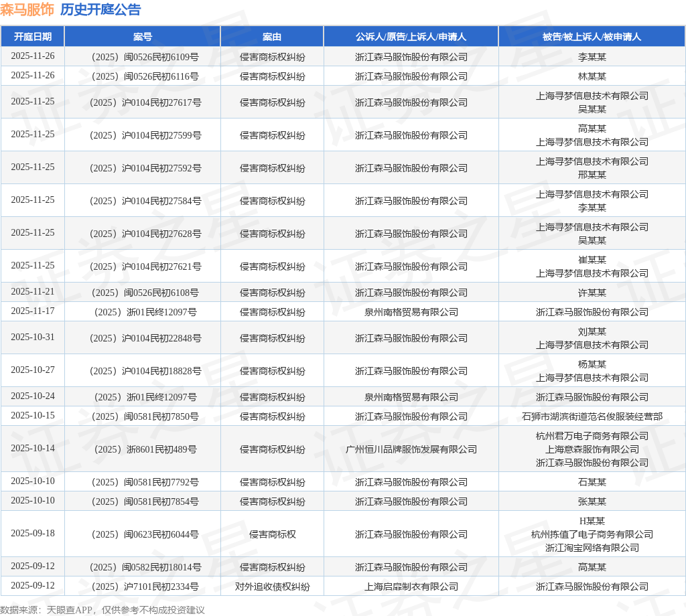Click defendant 许某某

click(x=592, y=293)
